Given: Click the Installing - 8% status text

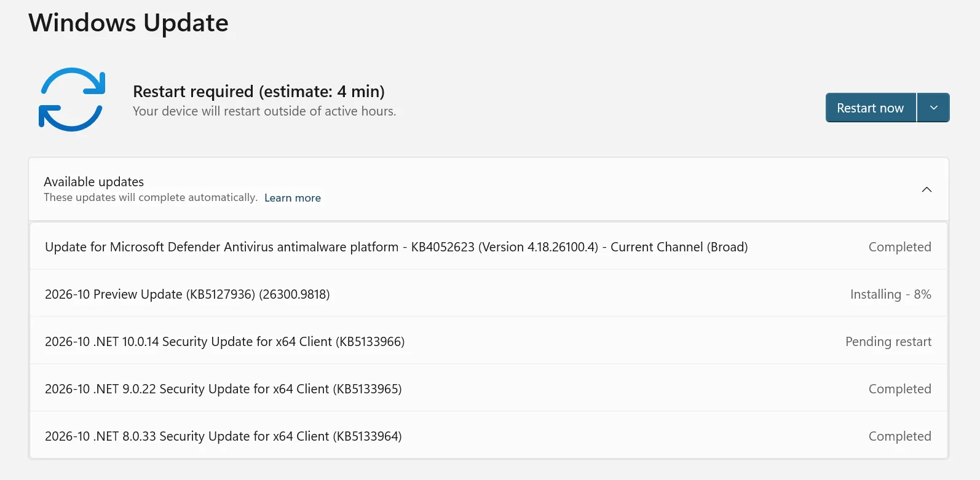Looking at the screenshot, I should click(890, 294).
